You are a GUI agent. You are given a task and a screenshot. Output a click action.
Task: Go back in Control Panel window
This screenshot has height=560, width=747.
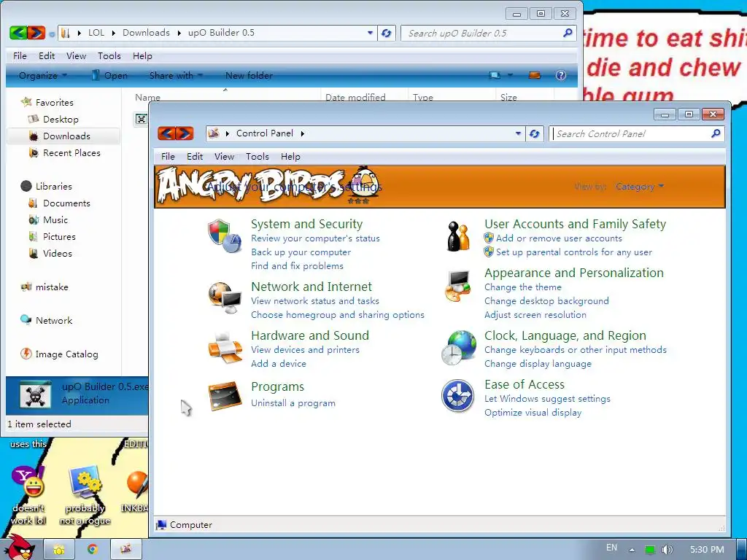click(166, 133)
